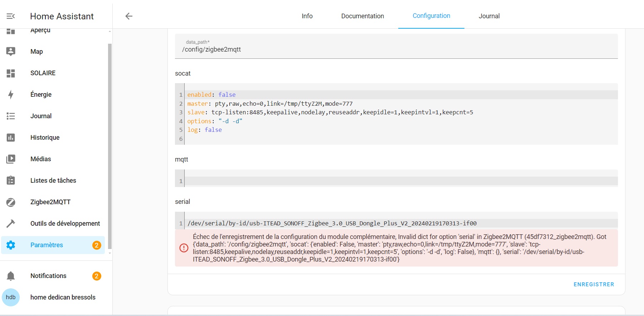
Task: Click into the mqtt YAML editor
Action: click(401, 181)
